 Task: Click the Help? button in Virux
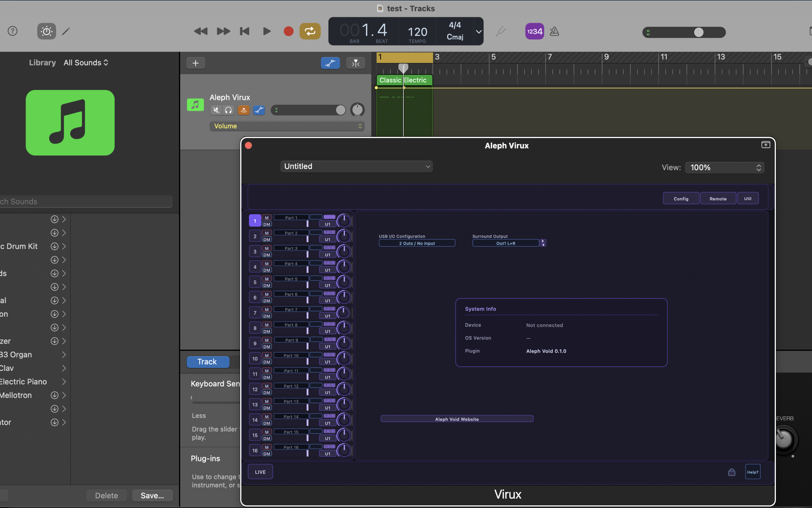tap(753, 472)
